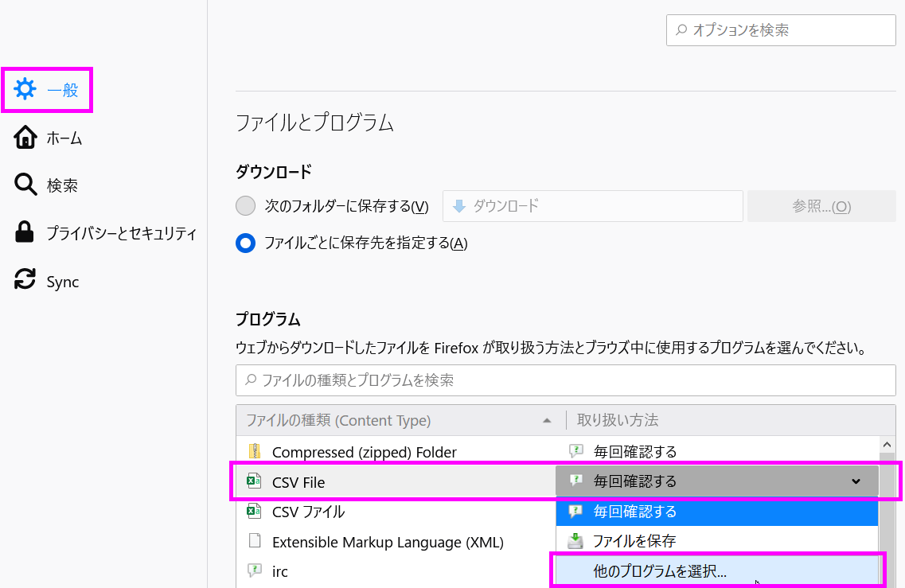Click the 取り扱い方法 column header

click(618, 420)
